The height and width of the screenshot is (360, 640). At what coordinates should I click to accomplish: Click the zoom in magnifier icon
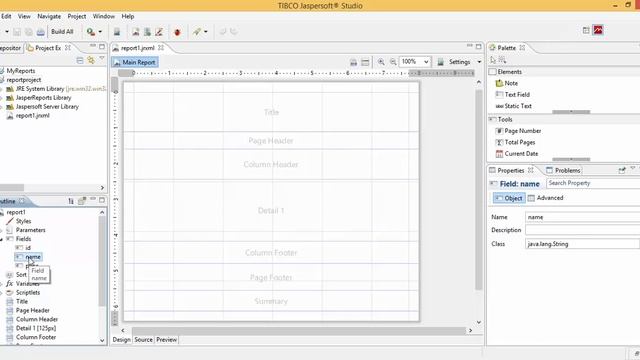click(381, 62)
